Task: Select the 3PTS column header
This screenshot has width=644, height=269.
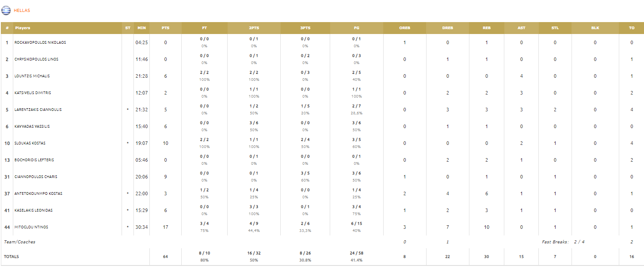Action: click(305, 28)
